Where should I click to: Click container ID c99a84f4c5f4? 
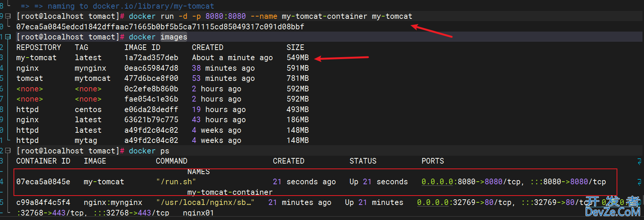(x=43, y=202)
